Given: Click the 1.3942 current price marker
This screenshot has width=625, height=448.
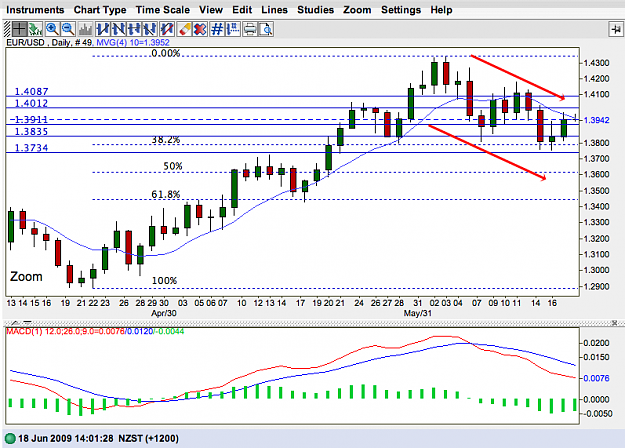Looking at the screenshot, I should (x=596, y=120).
